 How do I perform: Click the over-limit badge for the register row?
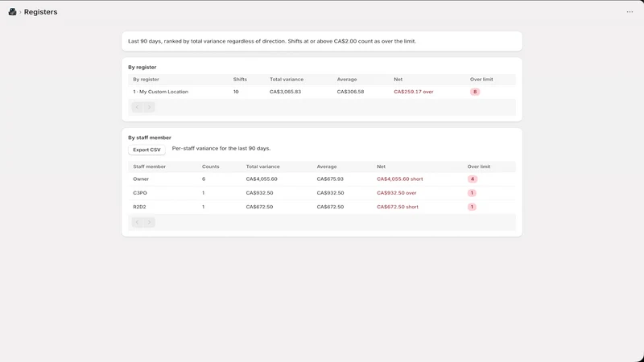click(x=475, y=92)
